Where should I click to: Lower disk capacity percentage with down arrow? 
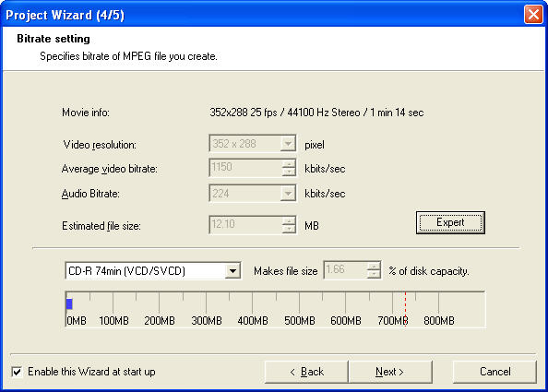(374, 274)
